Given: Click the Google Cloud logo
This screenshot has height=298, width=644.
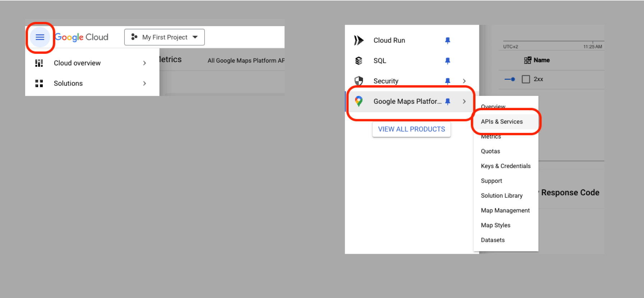Looking at the screenshot, I should tap(82, 37).
